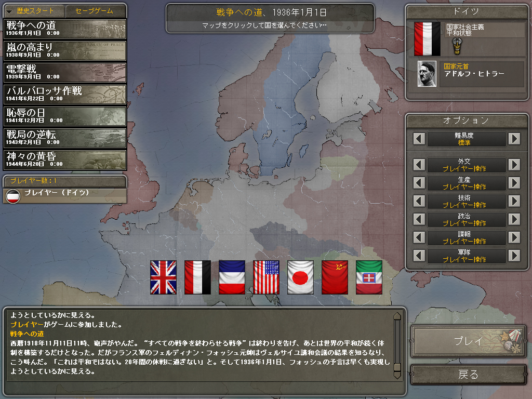532x399 pixels.
Task: Select the 電撃戦 1939 scenario
Action: coord(65,72)
